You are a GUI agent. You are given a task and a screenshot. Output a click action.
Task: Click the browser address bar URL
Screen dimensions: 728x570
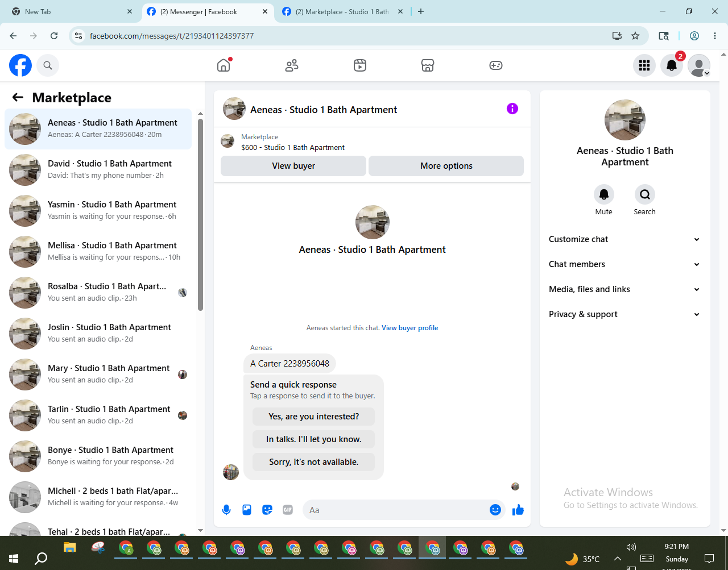172,36
